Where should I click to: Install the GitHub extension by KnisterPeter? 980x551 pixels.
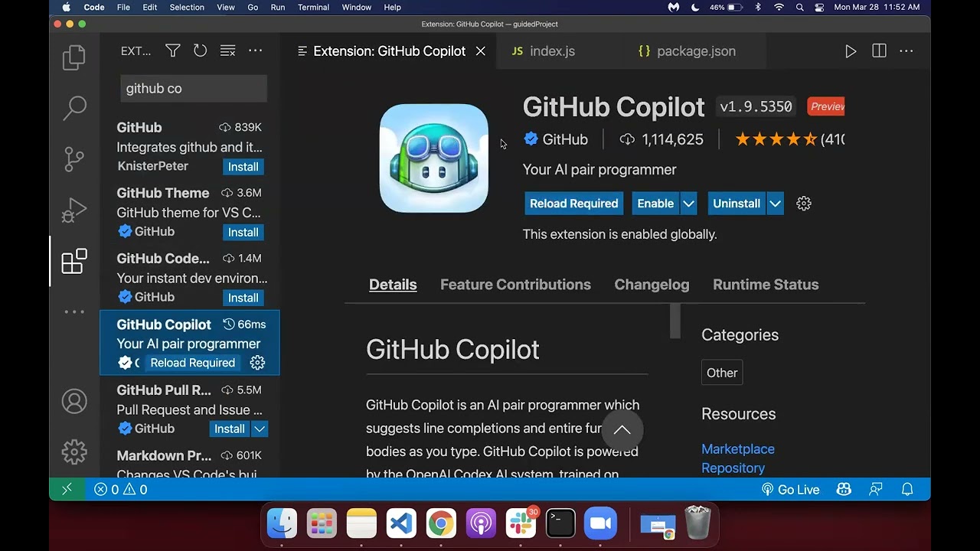(243, 166)
